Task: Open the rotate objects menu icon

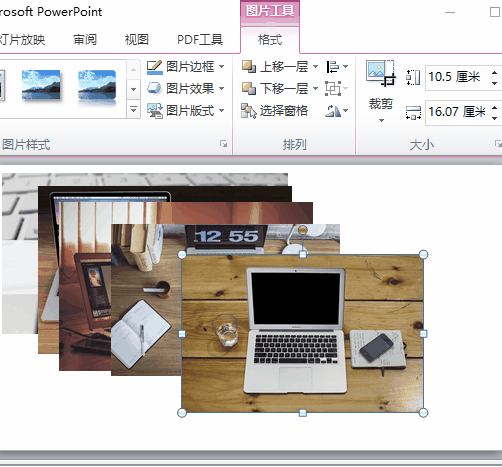Action: click(336, 111)
